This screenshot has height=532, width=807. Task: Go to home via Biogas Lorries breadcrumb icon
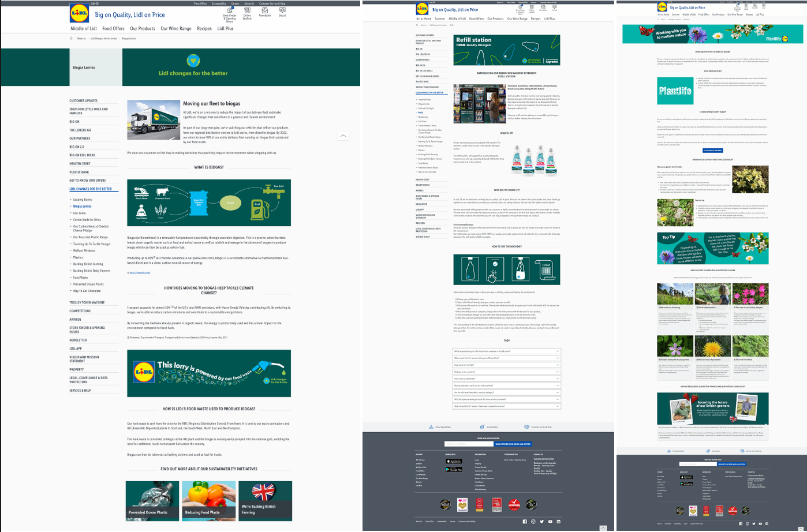click(x=72, y=39)
